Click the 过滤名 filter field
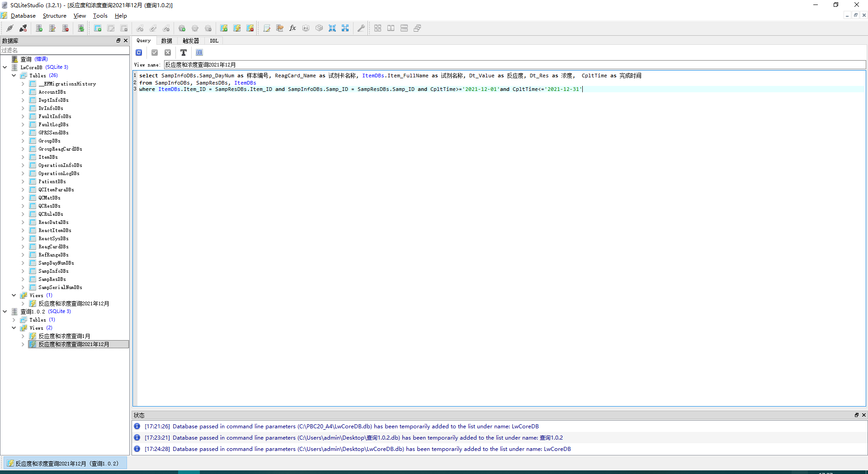Viewport: 868px width, 474px height. pyautogui.click(x=65, y=50)
